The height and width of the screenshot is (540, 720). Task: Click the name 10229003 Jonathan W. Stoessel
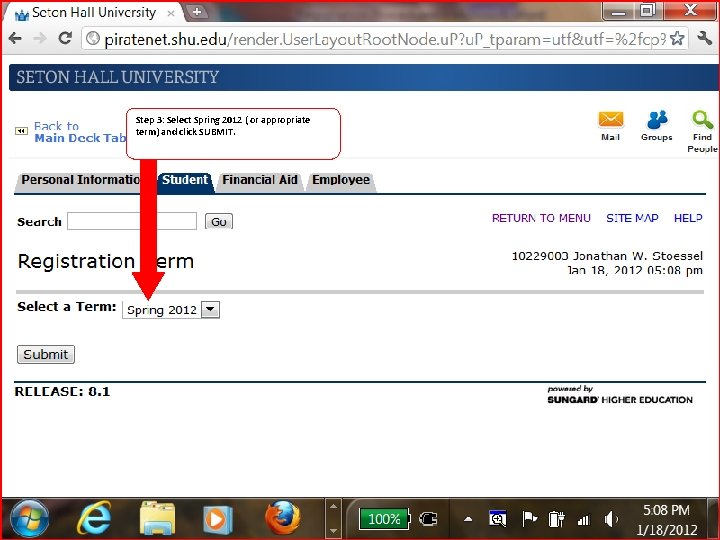(607, 256)
